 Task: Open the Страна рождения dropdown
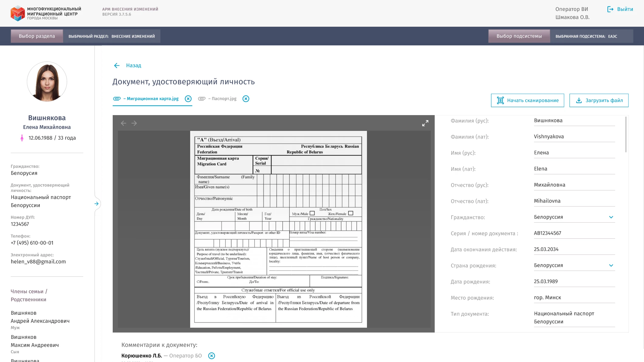click(x=611, y=265)
